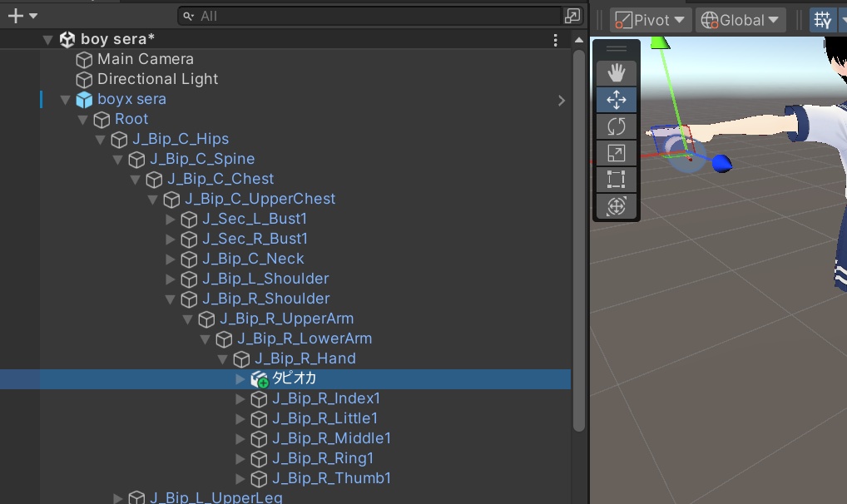Click the hierarchy scroll-up arrow
The height and width of the screenshot is (504, 847).
tap(579, 40)
